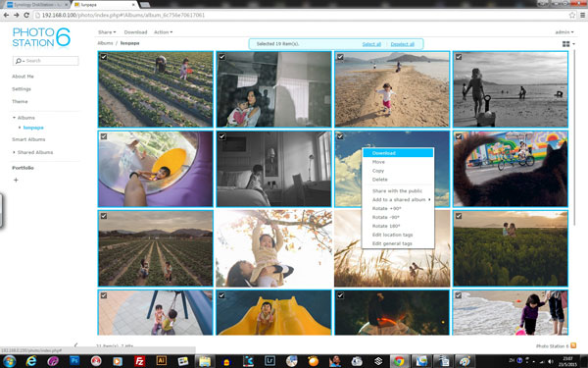Uncheck the black cat photo checkbox

click(459, 136)
